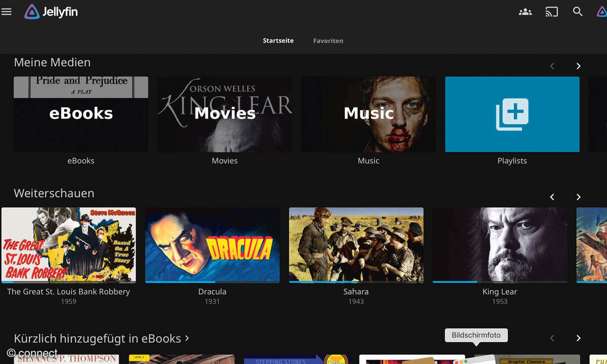Go to next page in Kürzlich hinzugefügt
The image size is (607, 364).
[x=578, y=338]
